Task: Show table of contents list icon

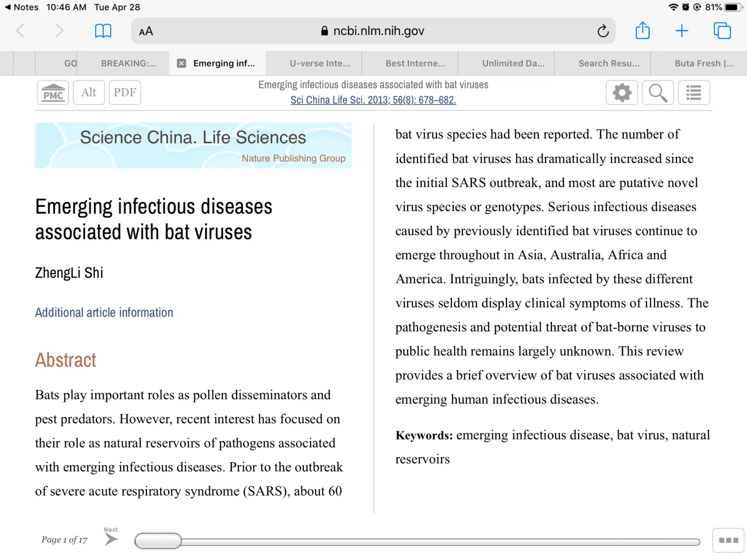Action: pyautogui.click(x=694, y=92)
